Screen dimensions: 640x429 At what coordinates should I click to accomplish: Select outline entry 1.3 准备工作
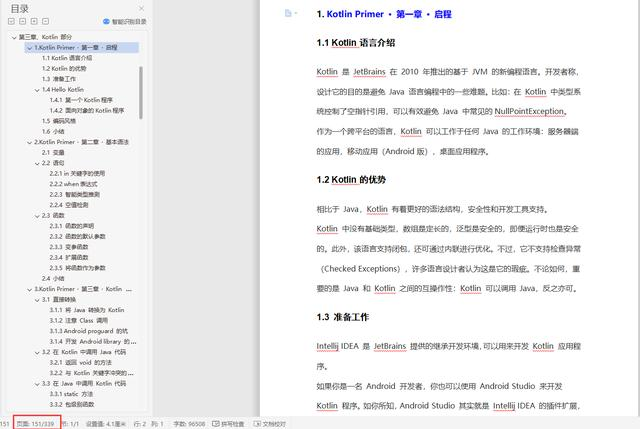[59, 79]
